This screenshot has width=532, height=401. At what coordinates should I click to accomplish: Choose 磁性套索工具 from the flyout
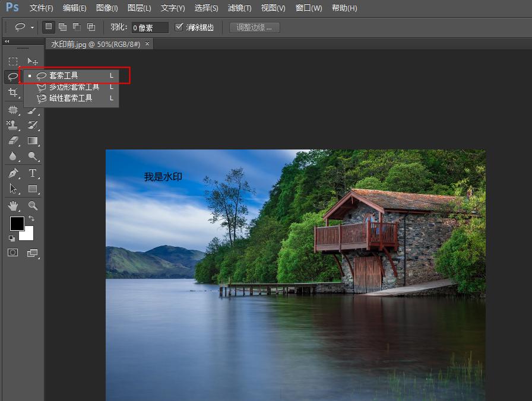pyautogui.click(x=71, y=98)
